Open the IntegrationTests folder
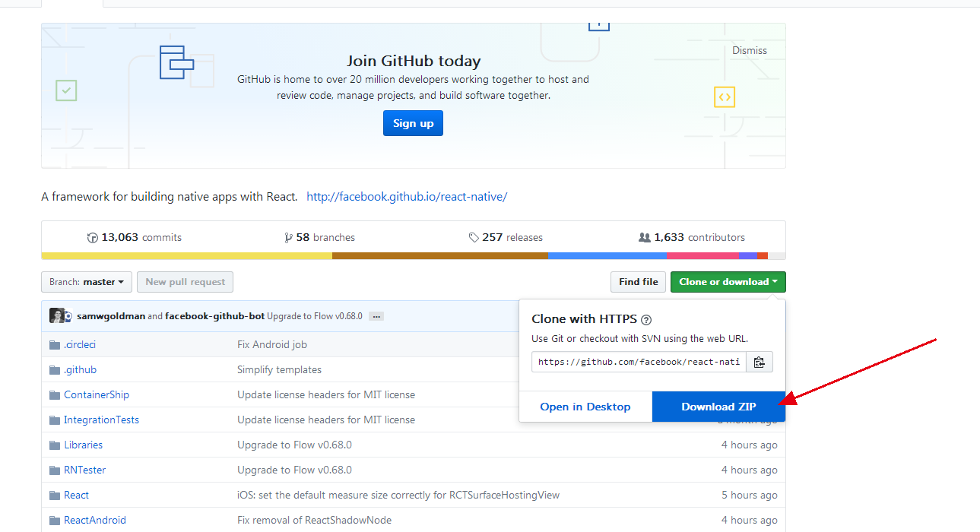The image size is (980, 532). [102, 420]
